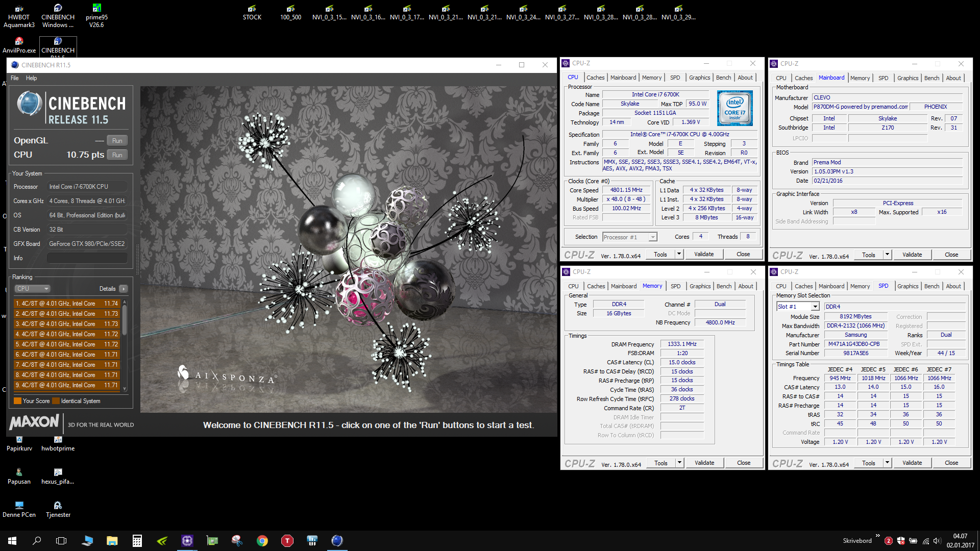Screen dimensions: 980x551
Task: Select the AnvilPro.exe desktop icon
Action: click(19, 45)
